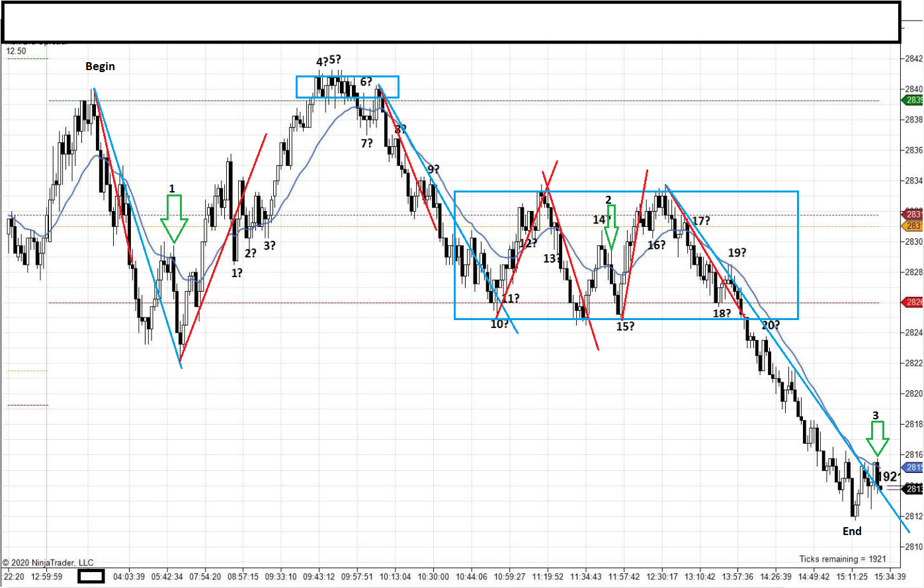
Task: Click the green down arrow labeled 3
Action: [878, 439]
